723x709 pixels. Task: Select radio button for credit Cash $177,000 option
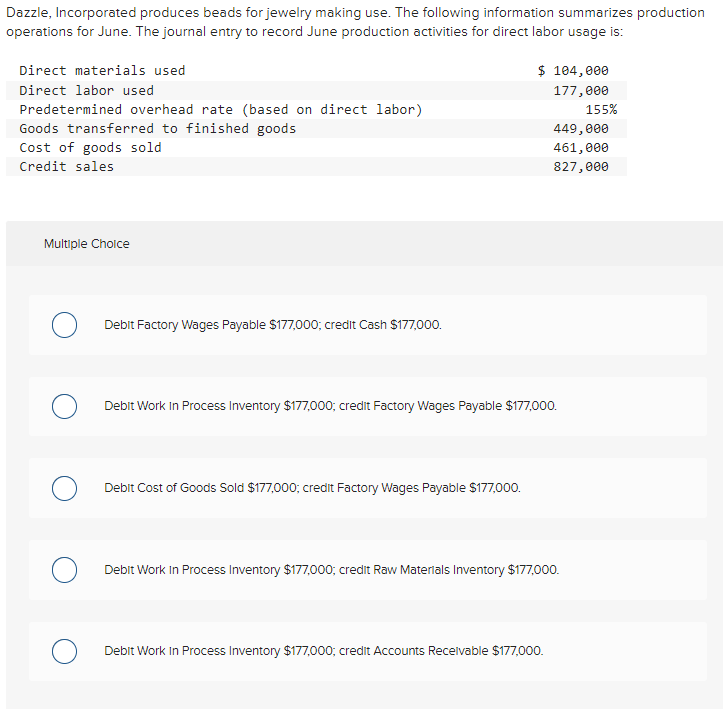65,325
